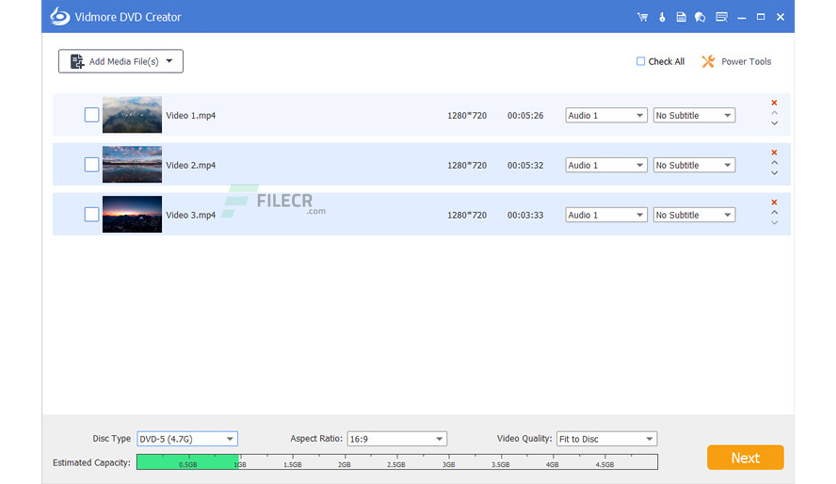The width and height of the screenshot is (836, 484).
Task: Remove Video 3.mp4 with red X
Action: [x=774, y=203]
